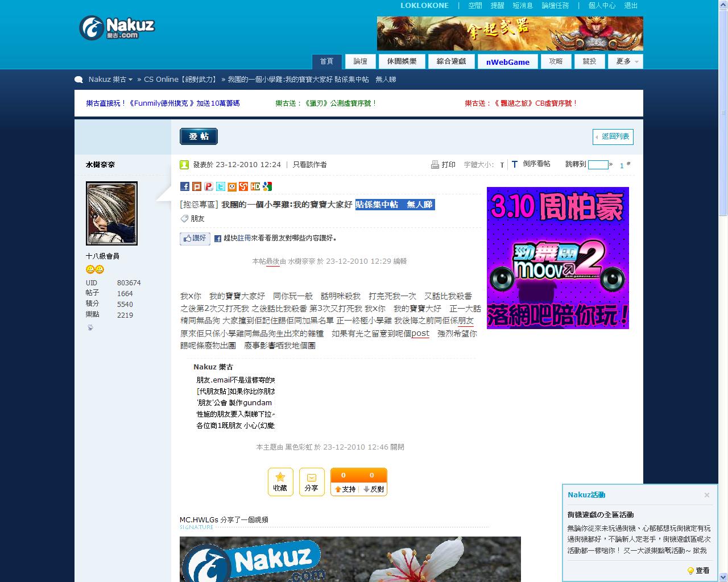Share post on Facebook icon
The width and height of the screenshot is (728, 582).
click(x=185, y=186)
